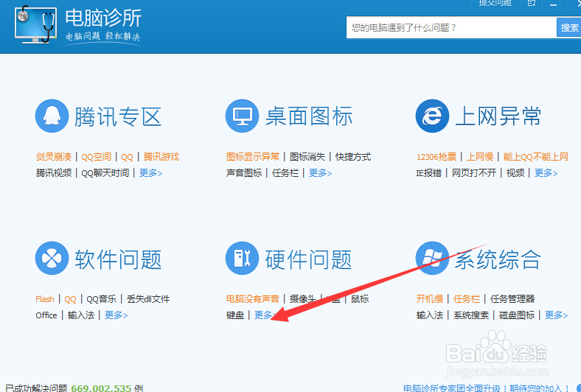Viewport: 581px width, 392px height.
Task: Open the 软件问题 clover icon
Action: [x=52, y=259]
